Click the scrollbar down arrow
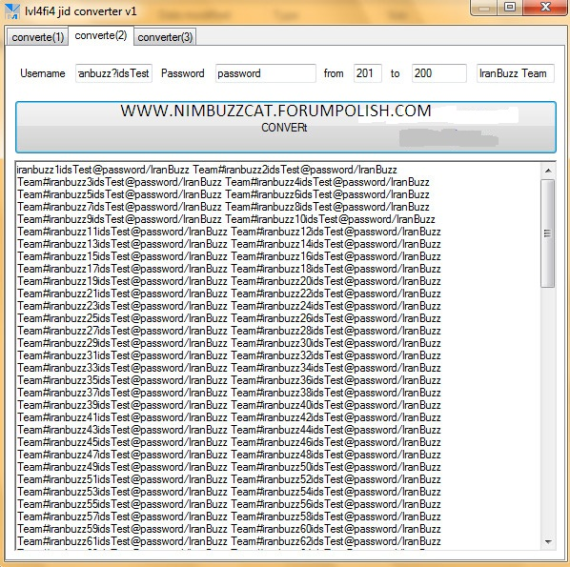This screenshot has height=567, width=570. tap(548, 542)
